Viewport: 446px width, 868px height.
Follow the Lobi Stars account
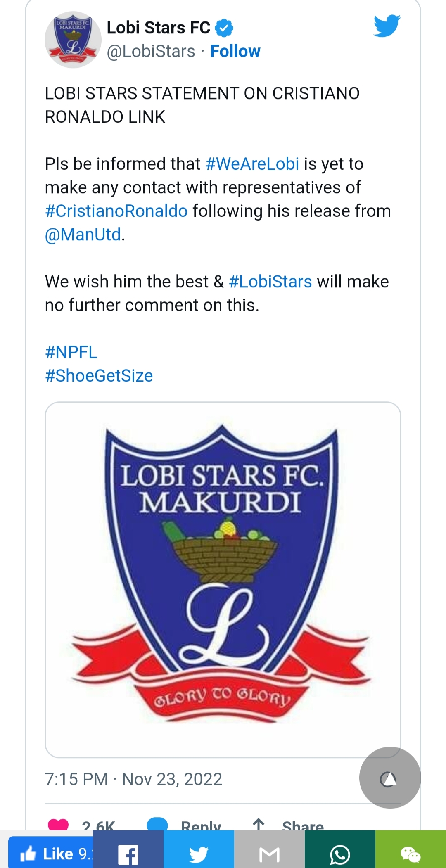coord(235,51)
